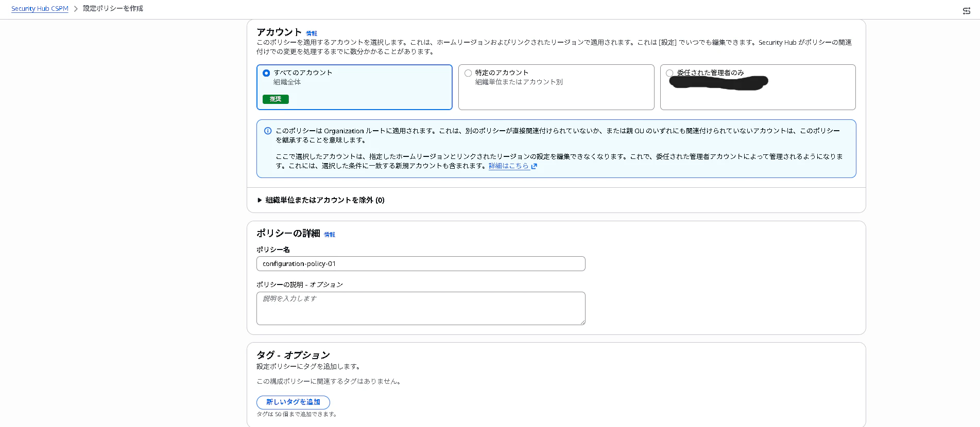
Task: Select the 委任された管理者のみ radio option
Action: 669,73
